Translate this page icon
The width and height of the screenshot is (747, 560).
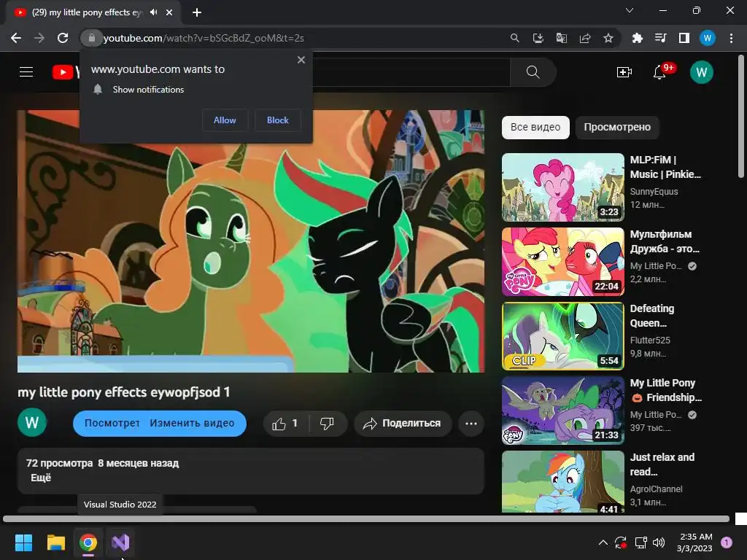click(x=562, y=38)
